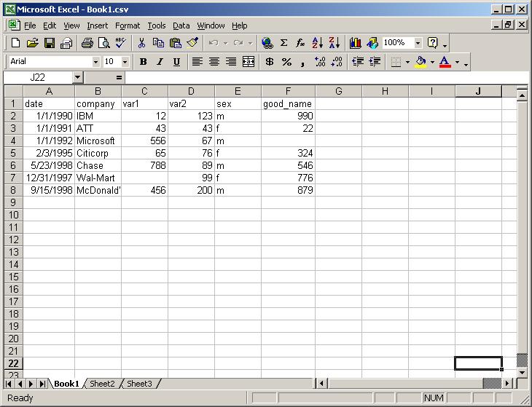
Task: Switch to the Sheet2 tab
Action: click(102, 384)
